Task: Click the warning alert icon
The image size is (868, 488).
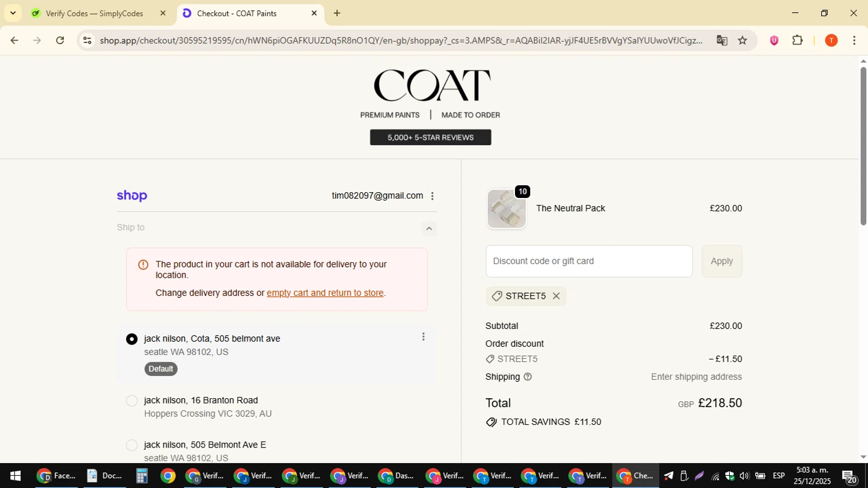Action: pos(143,265)
